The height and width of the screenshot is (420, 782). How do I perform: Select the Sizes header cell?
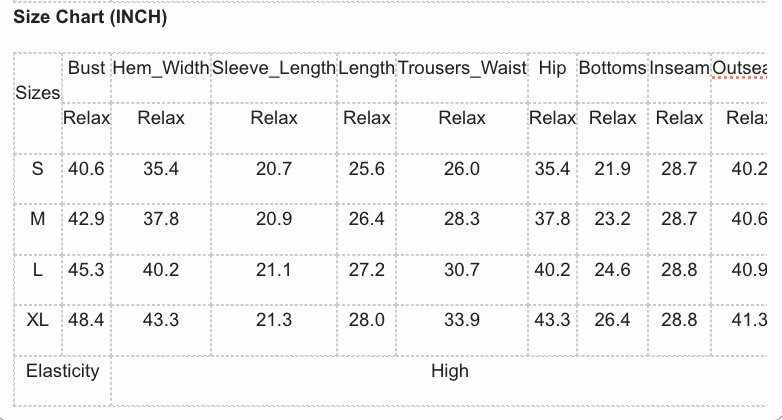point(38,93)
